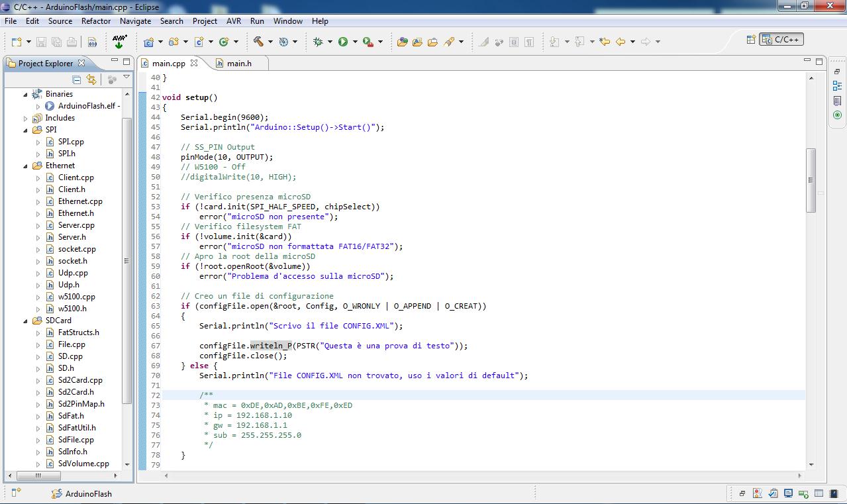
Task: Click the green Run button icon
Action: point(343,42)
